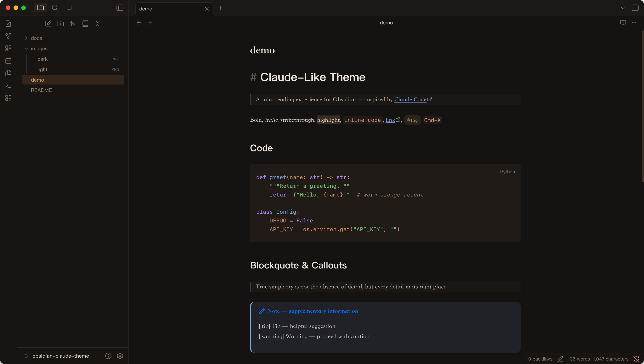This screenshot has width=644, height=364.
Task: Create a new note icon
Action: pos(48,24)
